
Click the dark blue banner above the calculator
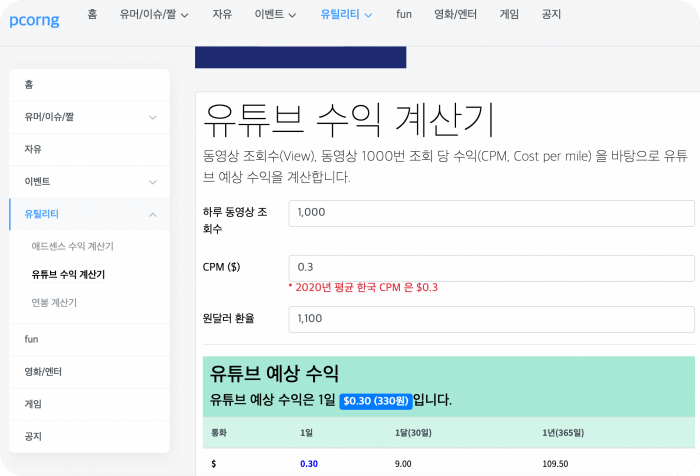pos(300,57)
